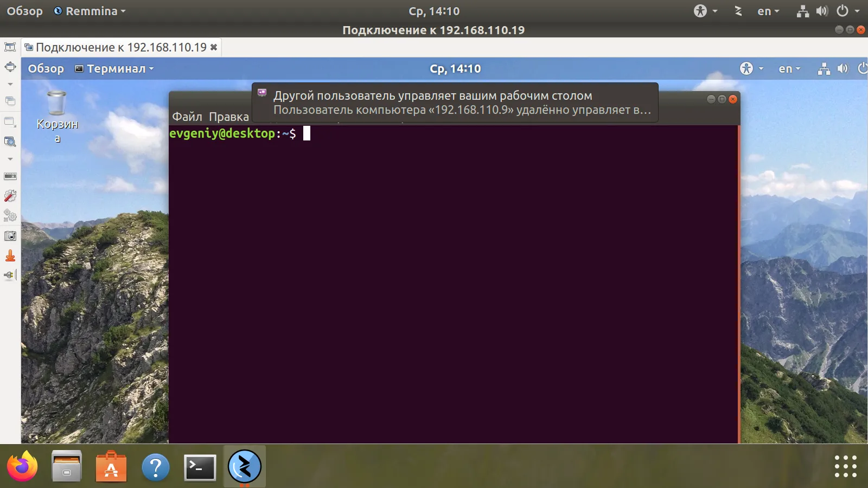Open remote clock 'Ср, 14:10'
868x488 pixels.
click(x=455, y=68)
